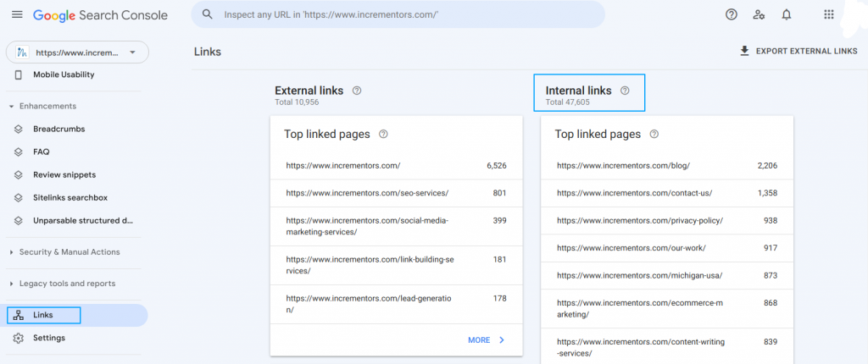The width and height of the screenshot is (868, 364).
Task: Open the notifications bell
Action: pos(787,15)
